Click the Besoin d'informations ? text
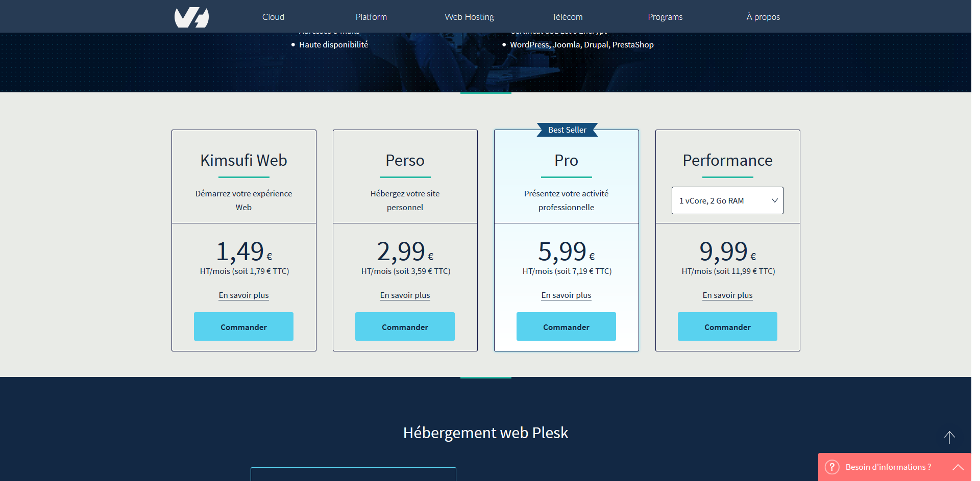980x481 pixels. click(x=888, y=467)
